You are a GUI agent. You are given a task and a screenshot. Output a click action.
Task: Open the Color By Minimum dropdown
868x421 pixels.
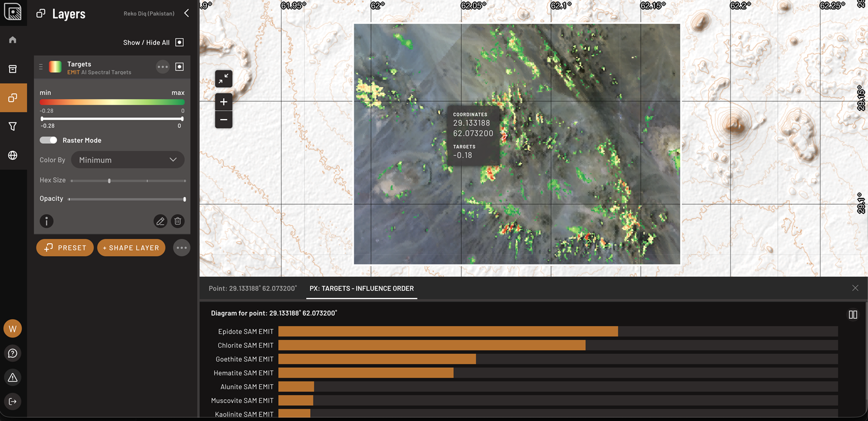pos(127,160)
